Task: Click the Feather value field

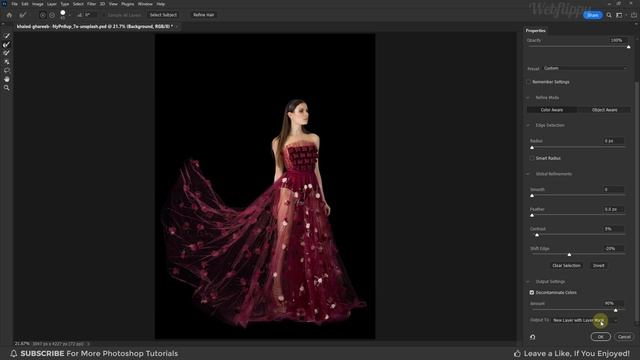Action: [613, 209]
